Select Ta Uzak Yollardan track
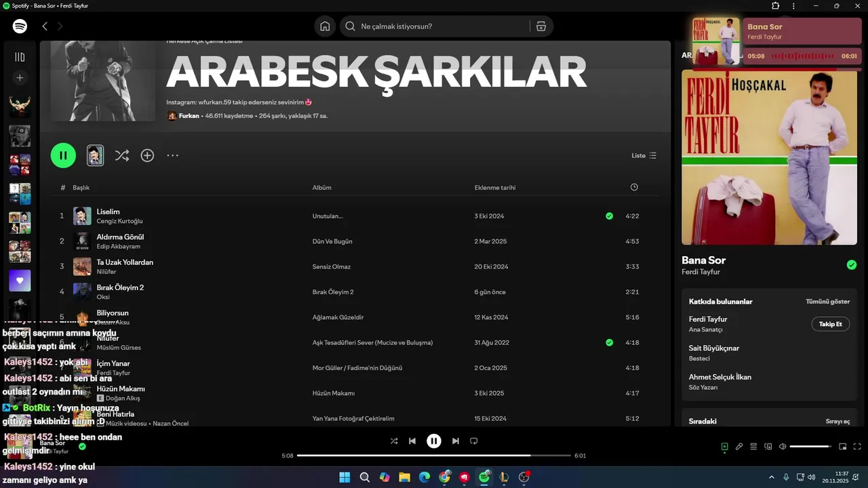 [125, 262]
